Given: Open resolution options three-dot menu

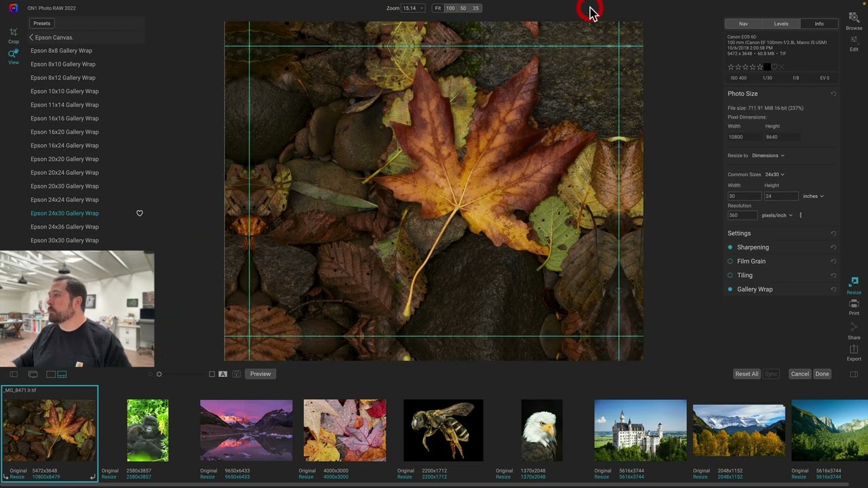Looking at the screenshot, I should (x=800, y=216).
